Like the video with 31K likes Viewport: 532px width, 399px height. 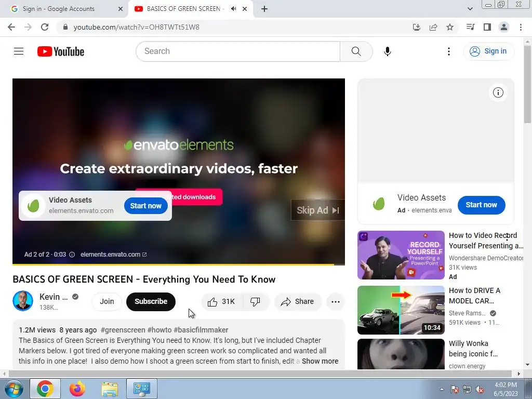(x=222, y=302)
